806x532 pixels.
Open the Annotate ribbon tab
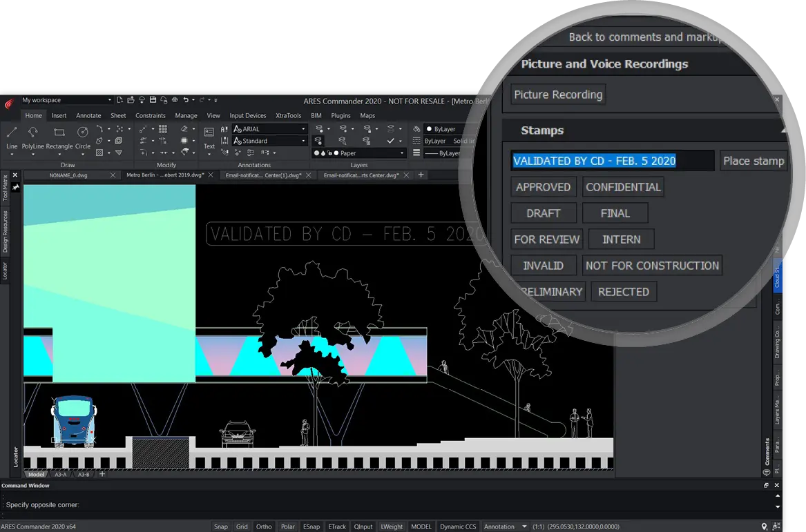(88, 115)
